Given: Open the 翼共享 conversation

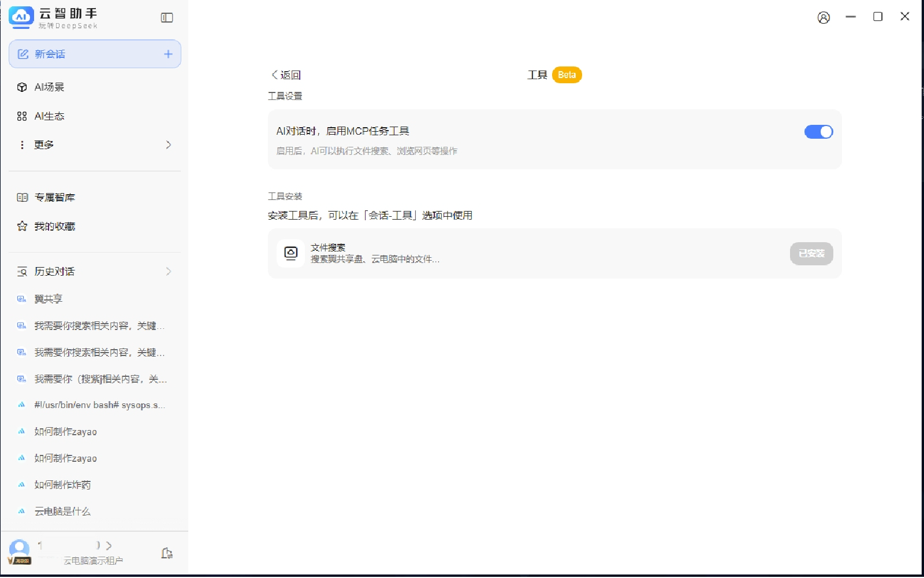Looking at the screenshot, I should click(49, 299).
